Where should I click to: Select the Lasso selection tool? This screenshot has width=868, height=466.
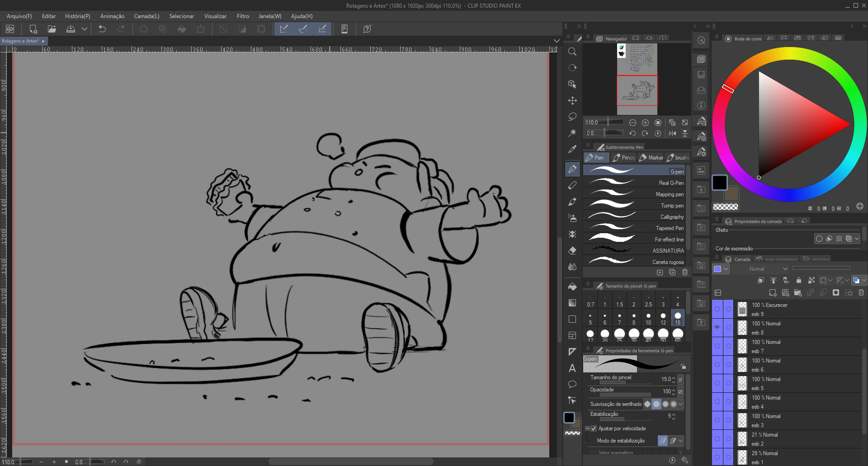coord(572,117)
